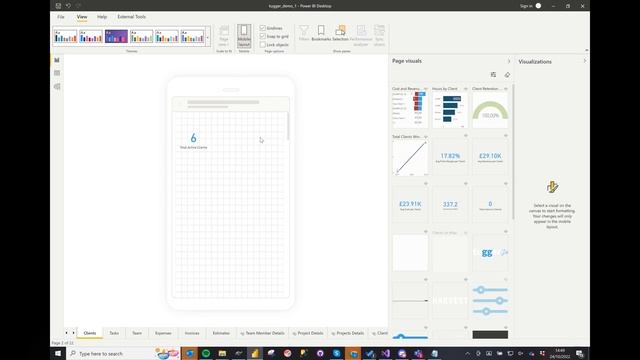The width and height of the screenshot is (640, 360).
Task: Switch to the Invoices page tab
Action: [192, 333]
